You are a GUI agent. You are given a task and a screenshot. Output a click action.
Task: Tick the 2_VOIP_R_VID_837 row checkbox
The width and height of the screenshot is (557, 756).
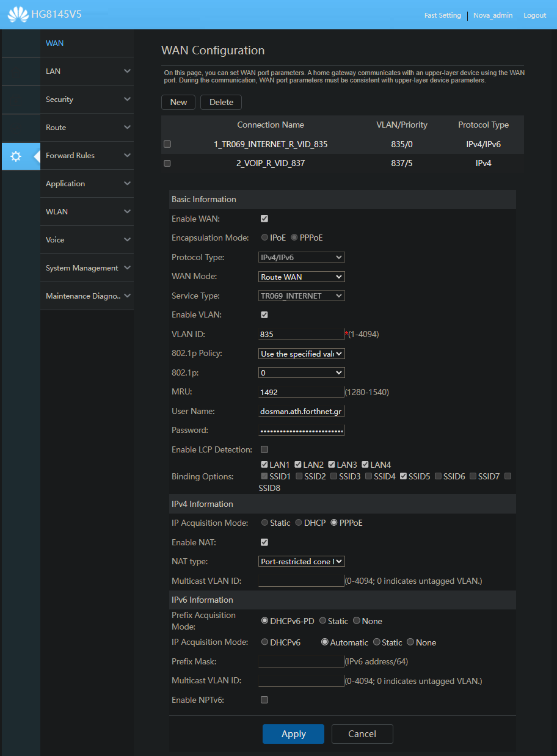point(167,164)
